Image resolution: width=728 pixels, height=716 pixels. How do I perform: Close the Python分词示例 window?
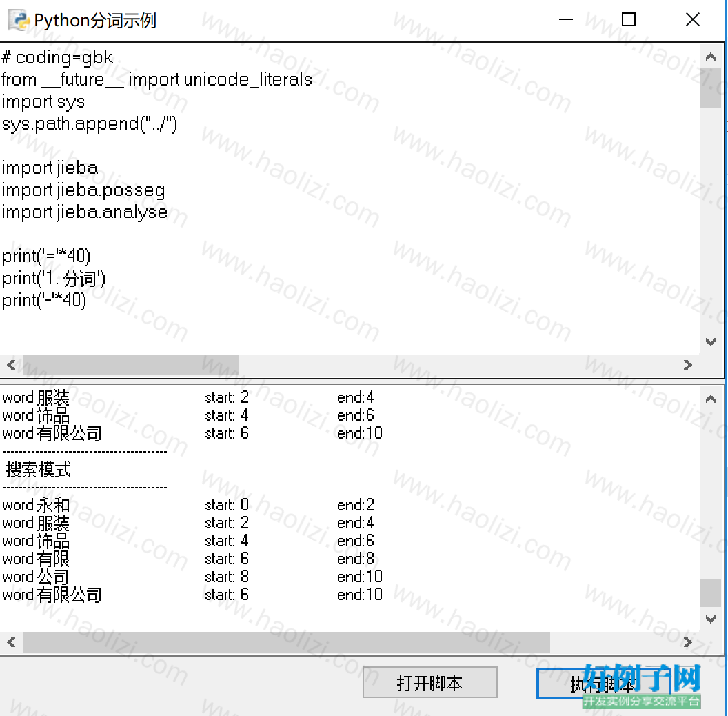click(692, 19)
